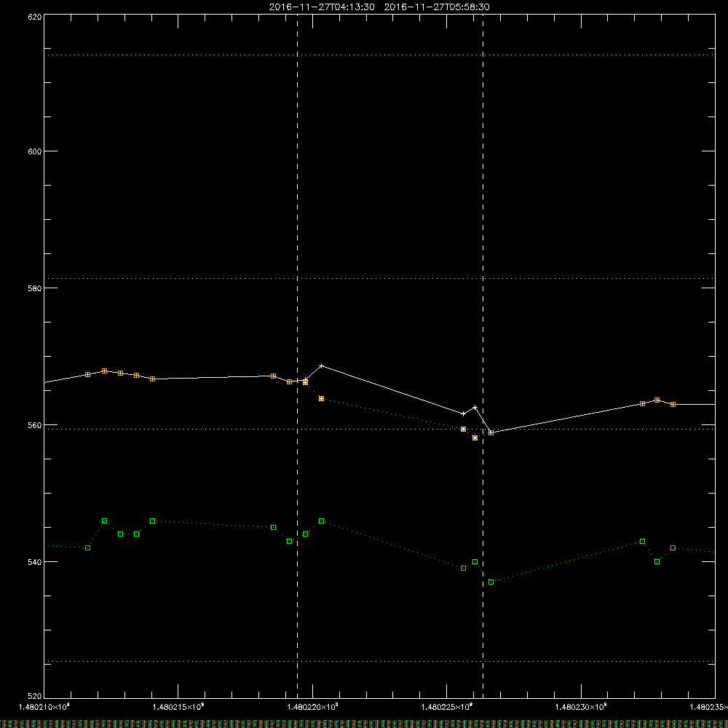728x728 pixels.
Task: Select the y-axis label 540
Action: pyautogui.click(x=35, y=562)
